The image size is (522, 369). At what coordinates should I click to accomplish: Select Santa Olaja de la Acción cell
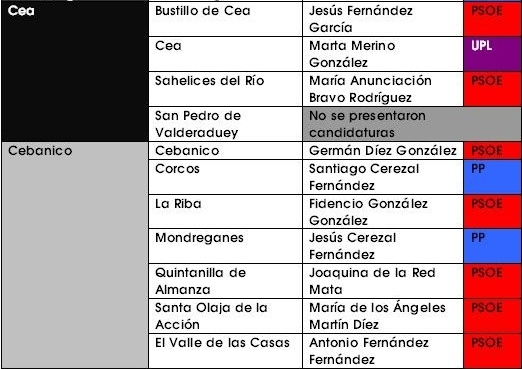click(x=225, y=316)
